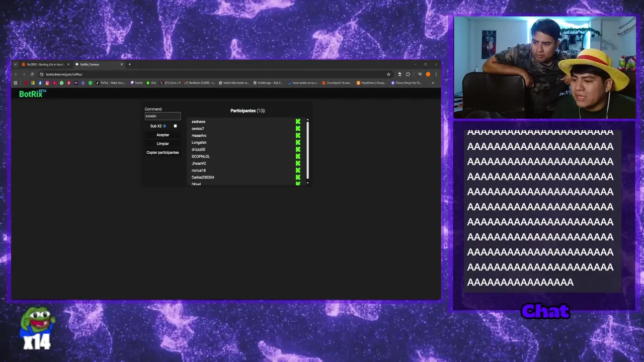Viewport: 644px width, 362px height.
Task: Click the Participantes (10) heading
Action: coord(248,111)
